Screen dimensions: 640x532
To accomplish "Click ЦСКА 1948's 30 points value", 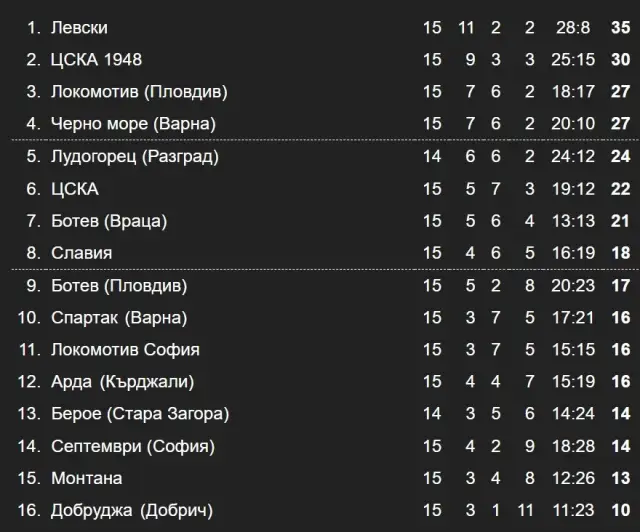I will coord(620,60).
